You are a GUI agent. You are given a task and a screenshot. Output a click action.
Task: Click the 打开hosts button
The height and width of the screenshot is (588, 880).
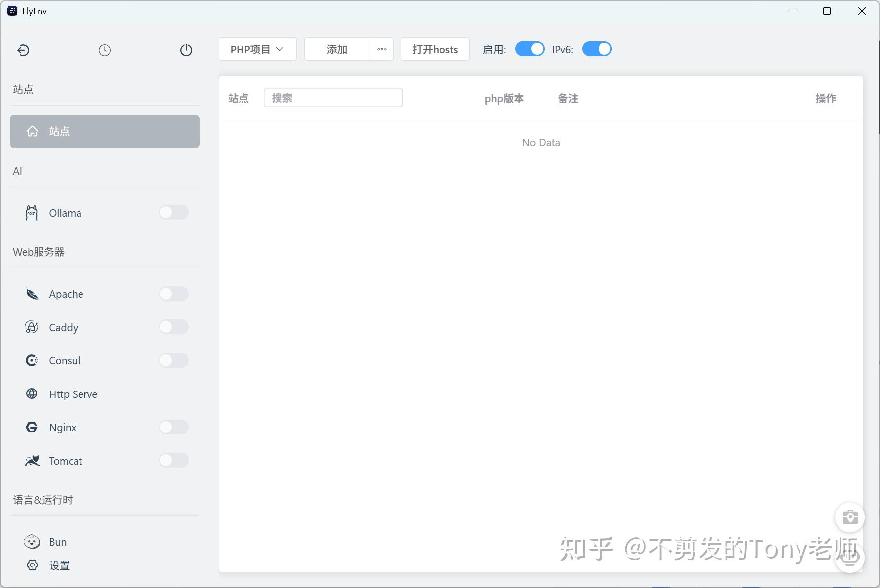[435, 49]
